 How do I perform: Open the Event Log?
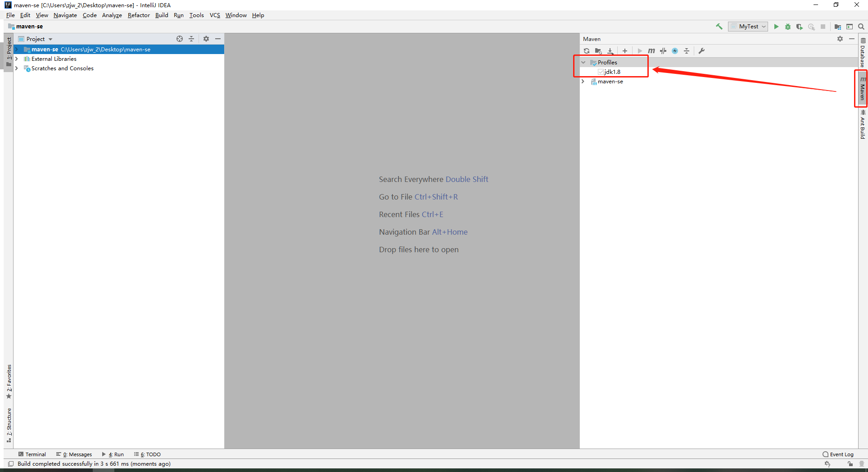pos(838,454)
